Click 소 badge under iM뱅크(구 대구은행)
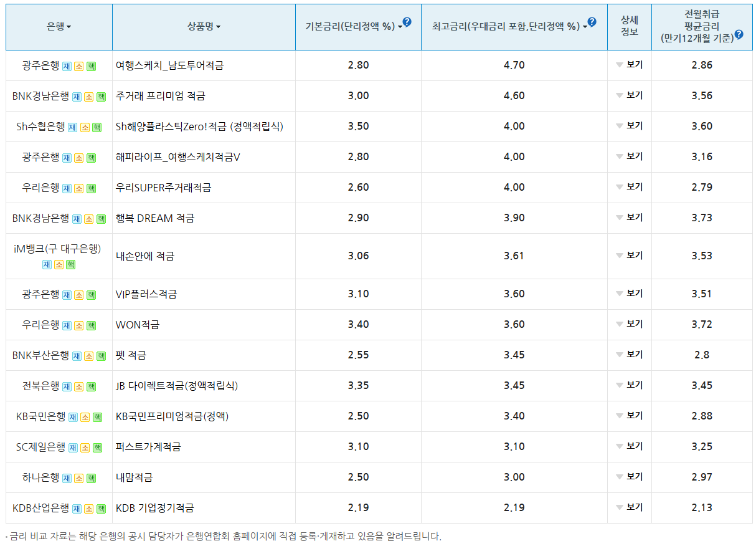756x546 pixels. (x=59, y=264)
